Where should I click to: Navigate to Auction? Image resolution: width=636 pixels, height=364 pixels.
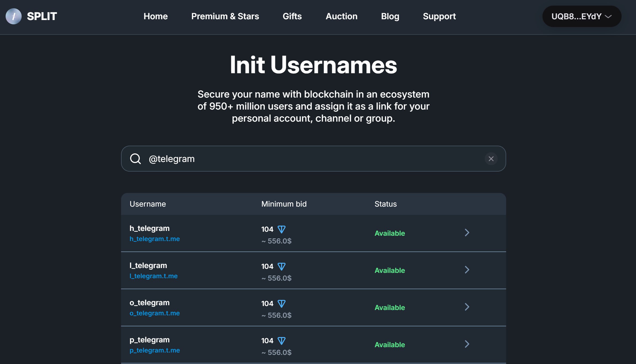point(341,16)
